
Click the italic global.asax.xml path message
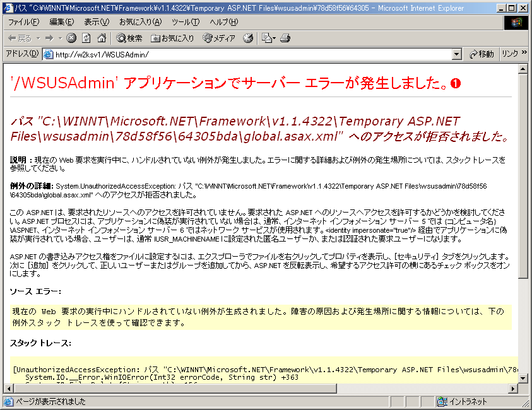pos(259,129)
